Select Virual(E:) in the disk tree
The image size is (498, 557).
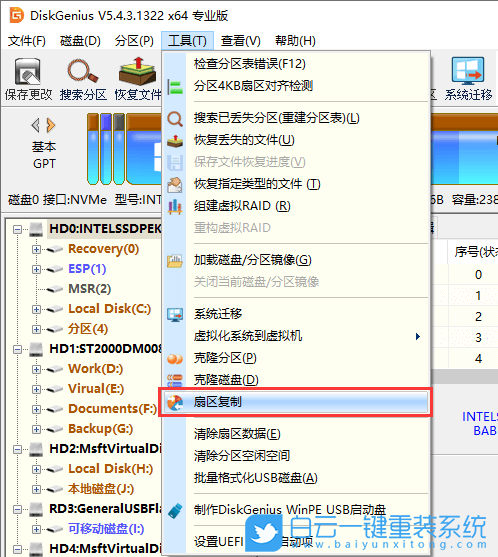point(96,389)
